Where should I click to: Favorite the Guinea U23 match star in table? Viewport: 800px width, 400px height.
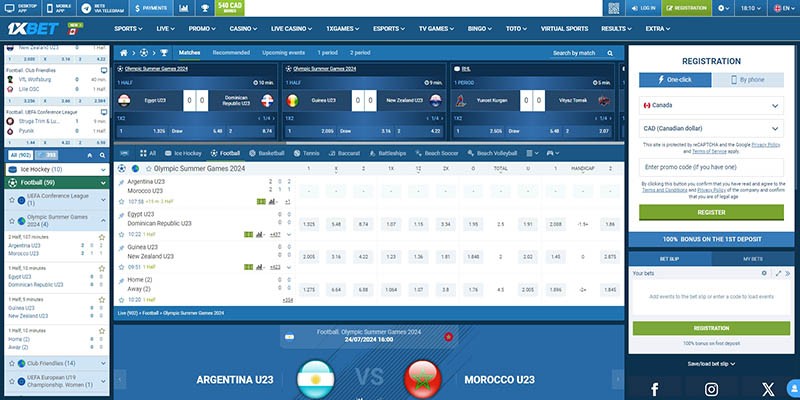pos(121,267)
